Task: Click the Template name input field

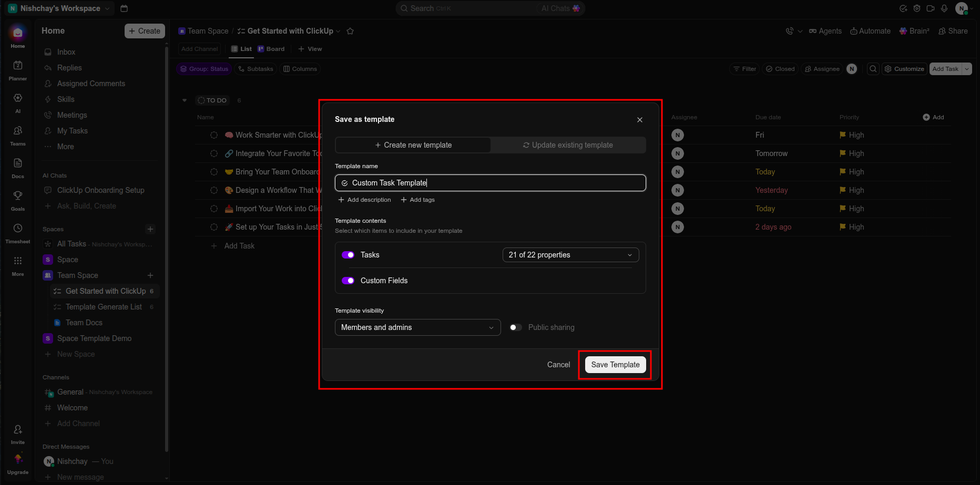Action: coord(491,183)
